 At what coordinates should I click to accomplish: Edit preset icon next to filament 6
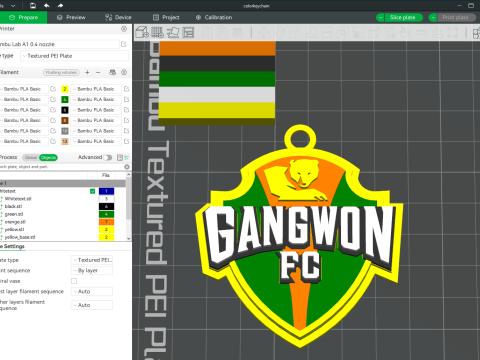click(126, 110)
